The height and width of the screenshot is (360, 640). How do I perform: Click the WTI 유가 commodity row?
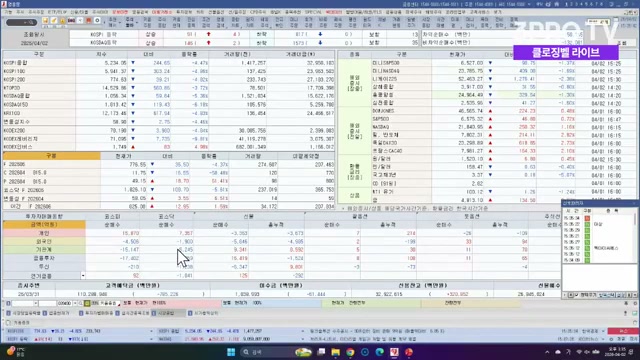504,191
